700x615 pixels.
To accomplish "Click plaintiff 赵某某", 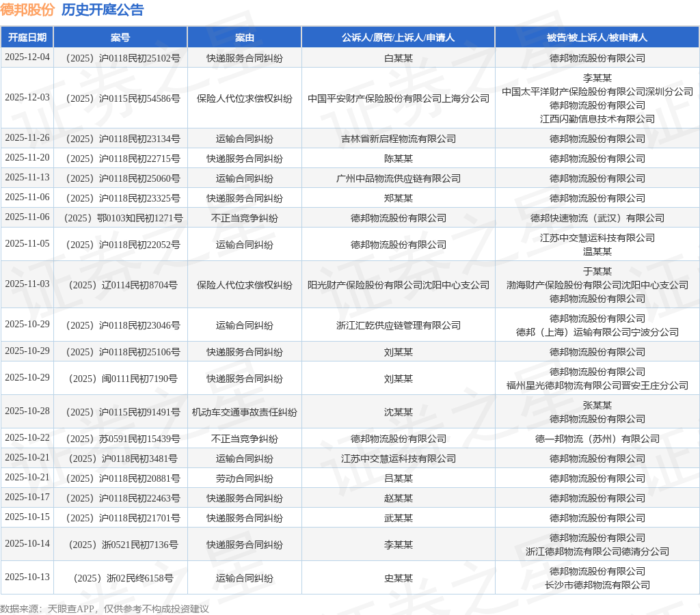I will (399, 498).
